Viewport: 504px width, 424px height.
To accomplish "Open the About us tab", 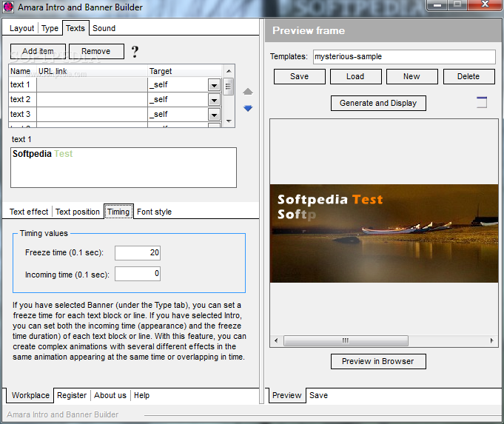I will 110,395.
